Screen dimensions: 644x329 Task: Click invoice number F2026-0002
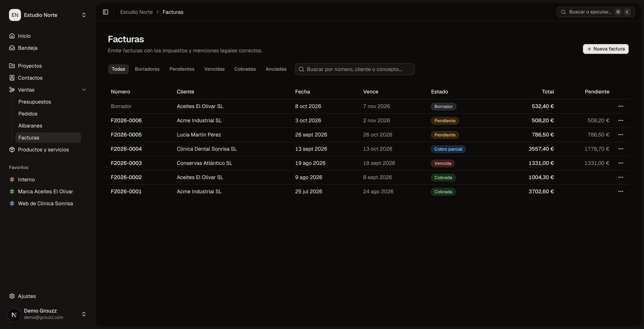coord(126,177)
